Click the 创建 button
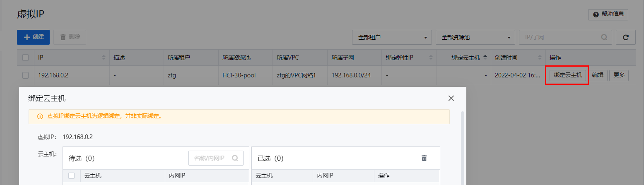Screen dimensions: 644x185 click(33, 37)
